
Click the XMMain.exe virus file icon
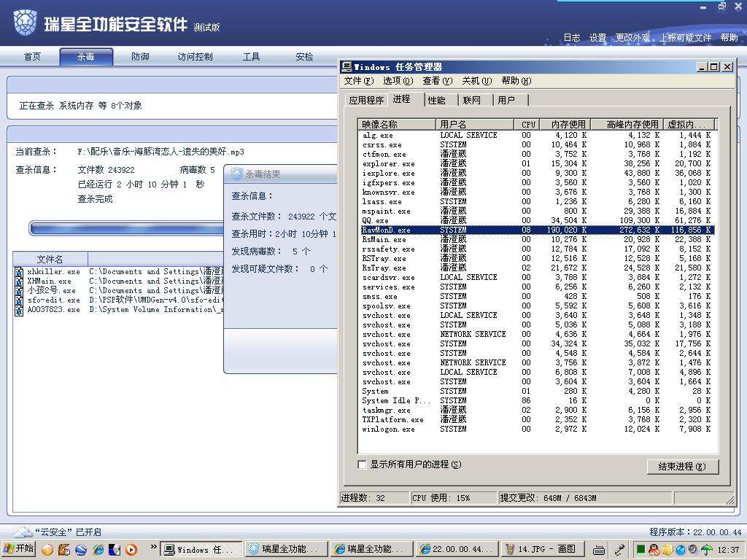[18, 281]
